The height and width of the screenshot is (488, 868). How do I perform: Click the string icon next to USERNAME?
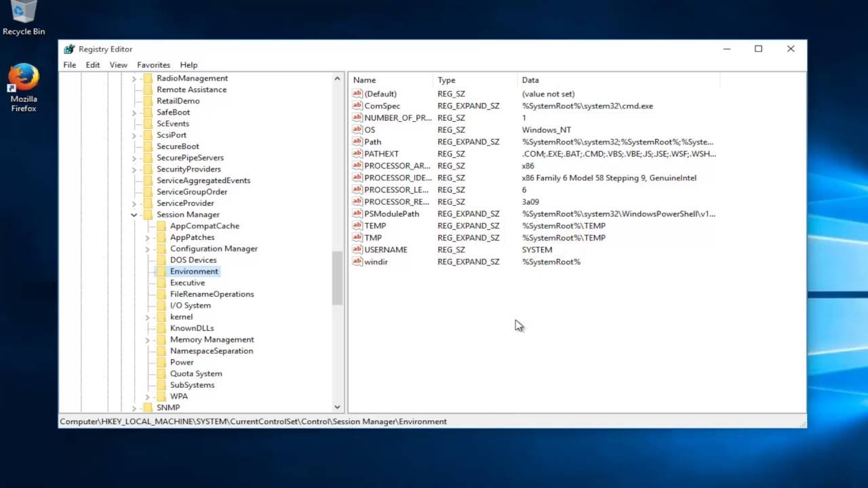click(x=357, y=249)
